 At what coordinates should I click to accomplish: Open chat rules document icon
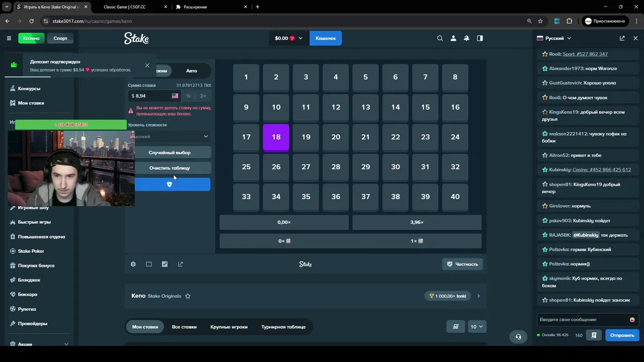click(x=594, y=335)
